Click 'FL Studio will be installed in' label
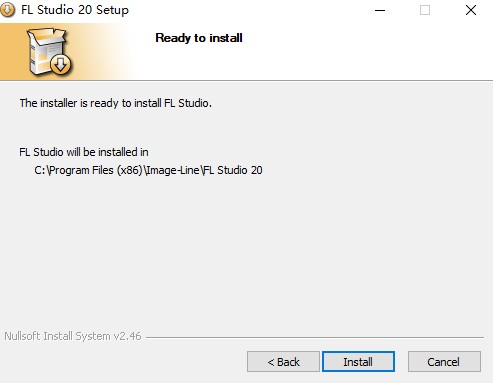 (84, 152)
